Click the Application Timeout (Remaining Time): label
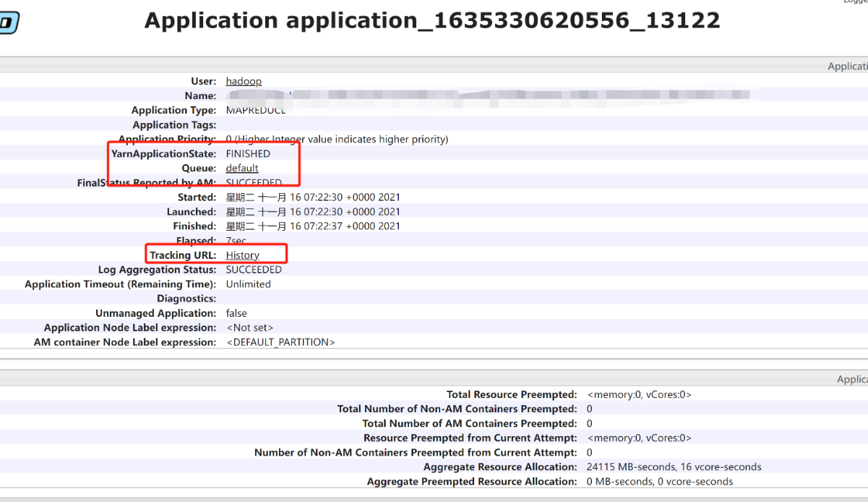Screen dimensions: 868x502 click(x=121, y=284)
